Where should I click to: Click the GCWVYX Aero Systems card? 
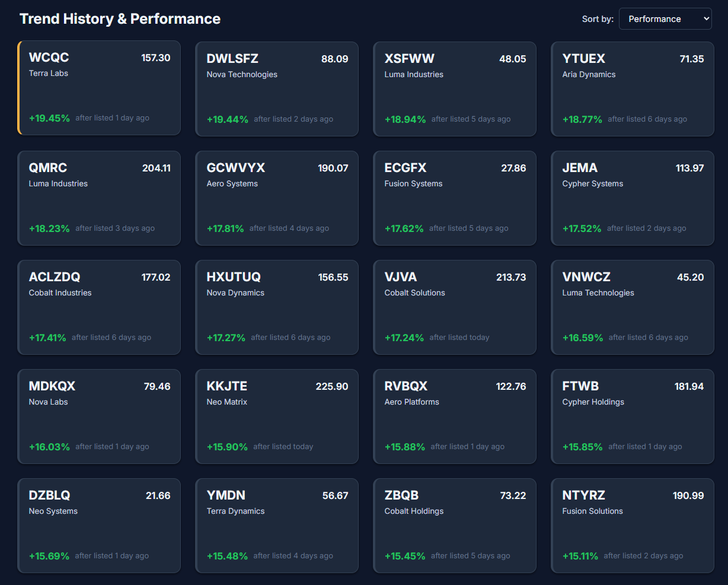[x=277, y=198]
